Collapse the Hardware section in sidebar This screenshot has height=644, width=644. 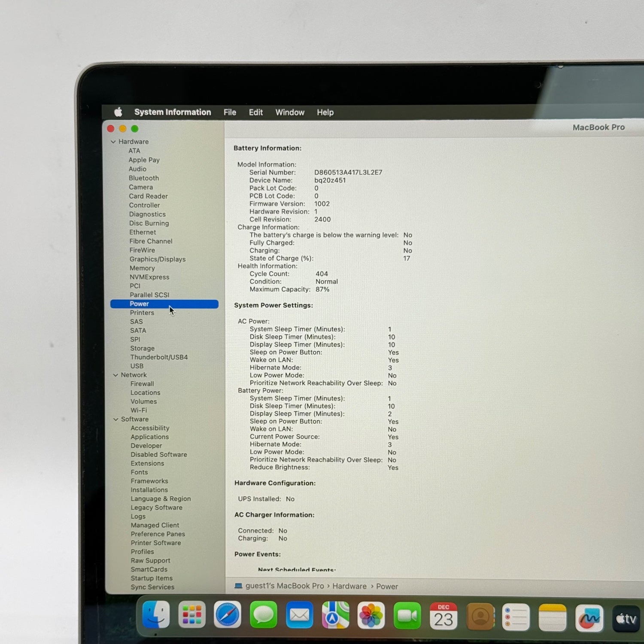pos(113,142)
